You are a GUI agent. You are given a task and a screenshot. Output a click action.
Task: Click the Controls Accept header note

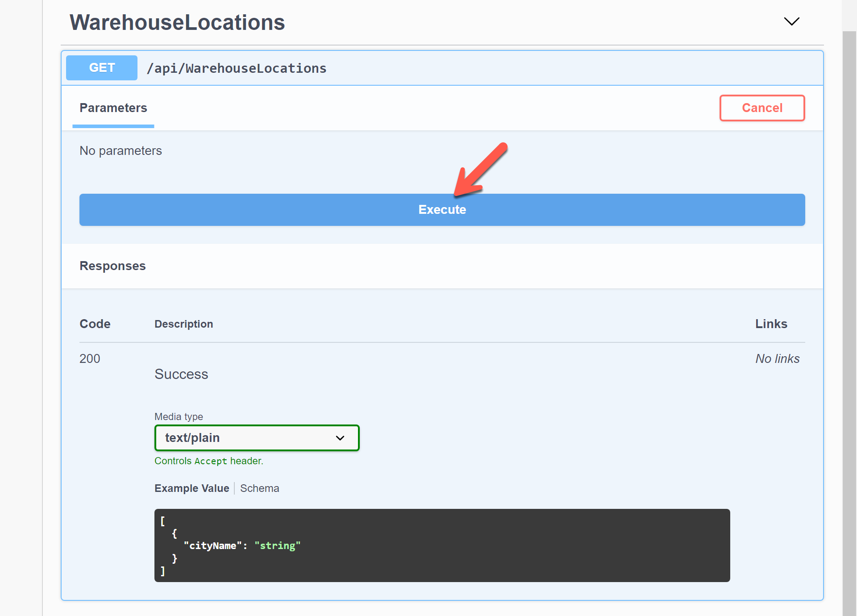point(209,461)
